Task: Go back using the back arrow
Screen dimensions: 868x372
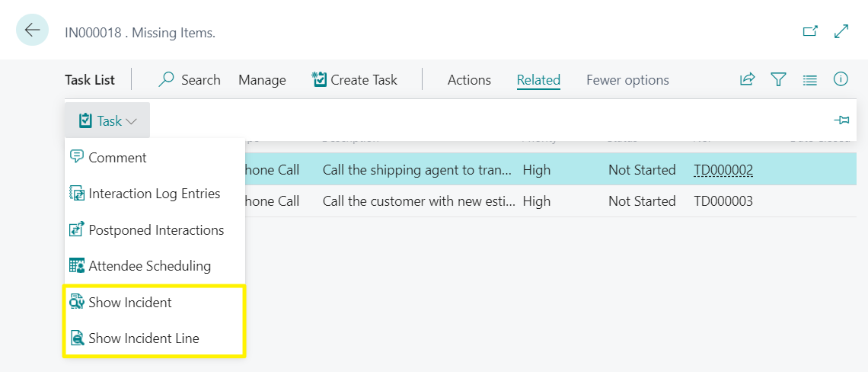Action: pos(32,30)
